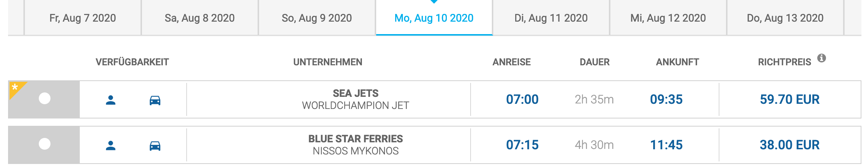Select the Blue Star Ferries radio button
This screenshot has width=868, height=168.
point(45,144)
